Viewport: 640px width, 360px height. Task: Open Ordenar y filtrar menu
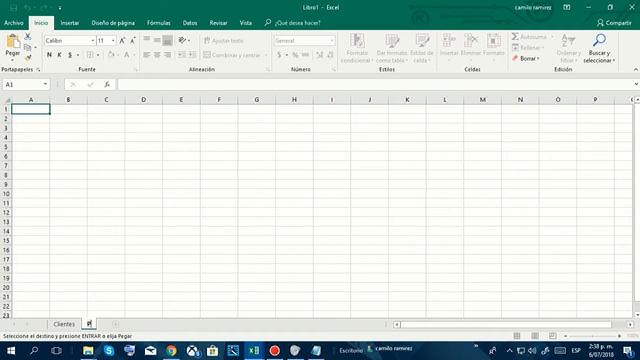pos(568,48)
